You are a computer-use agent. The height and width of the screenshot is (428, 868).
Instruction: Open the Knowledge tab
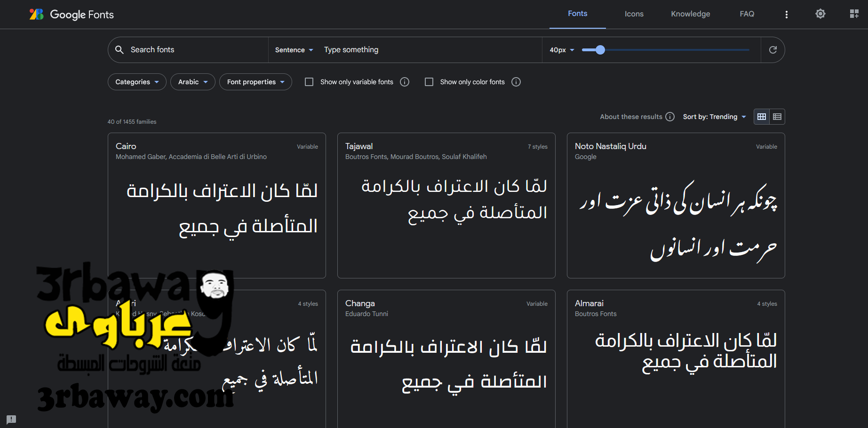[690, 14]
